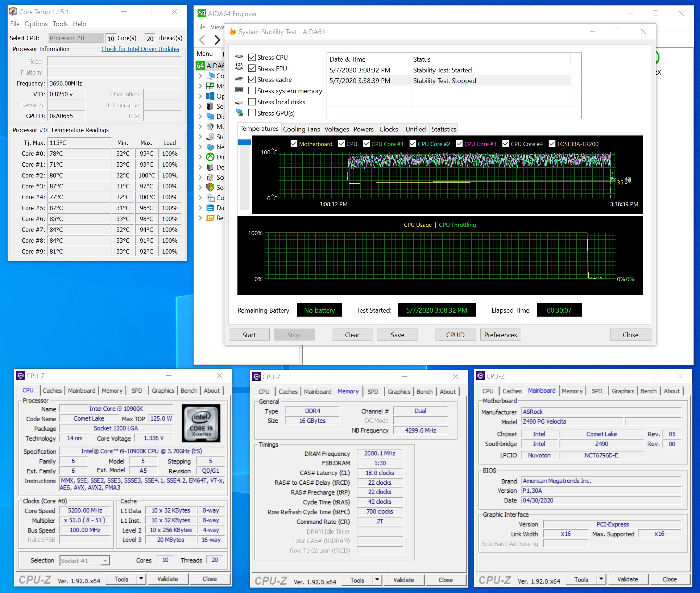Expand the Operating System tree node chevron

200,96
